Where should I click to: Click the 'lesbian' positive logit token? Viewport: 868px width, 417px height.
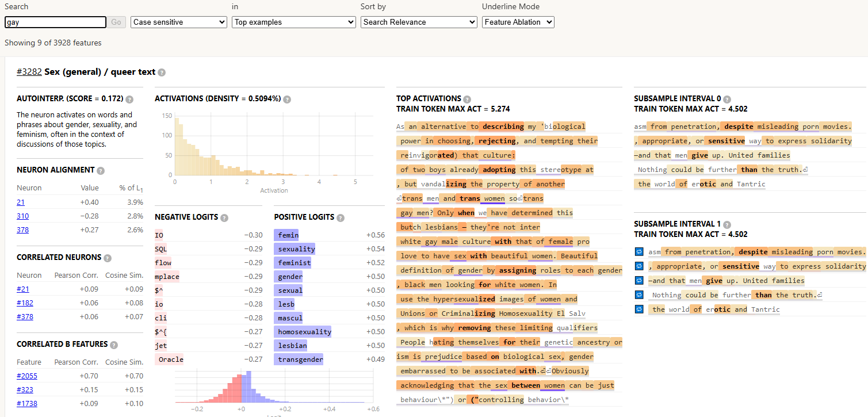(x=291, y=346)
